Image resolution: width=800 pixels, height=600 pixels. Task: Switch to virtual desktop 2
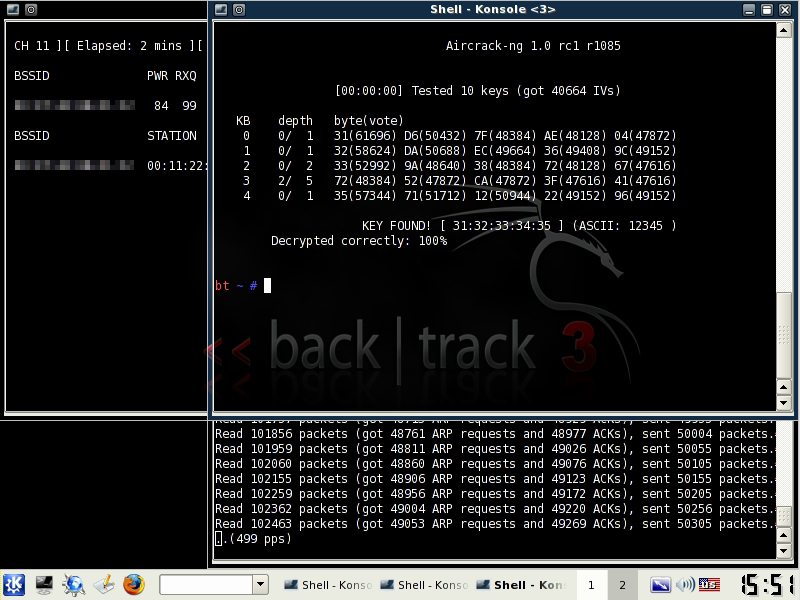click(622, 585)
